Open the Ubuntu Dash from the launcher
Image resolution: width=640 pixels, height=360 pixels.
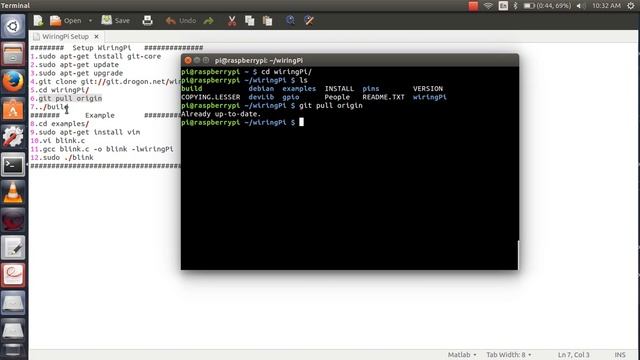point(13,26)
